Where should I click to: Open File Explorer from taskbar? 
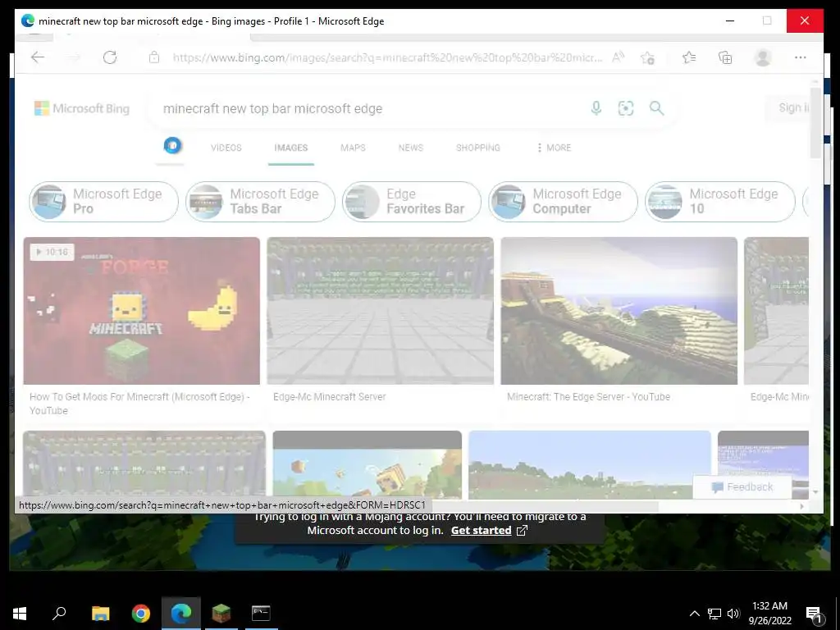100,614
